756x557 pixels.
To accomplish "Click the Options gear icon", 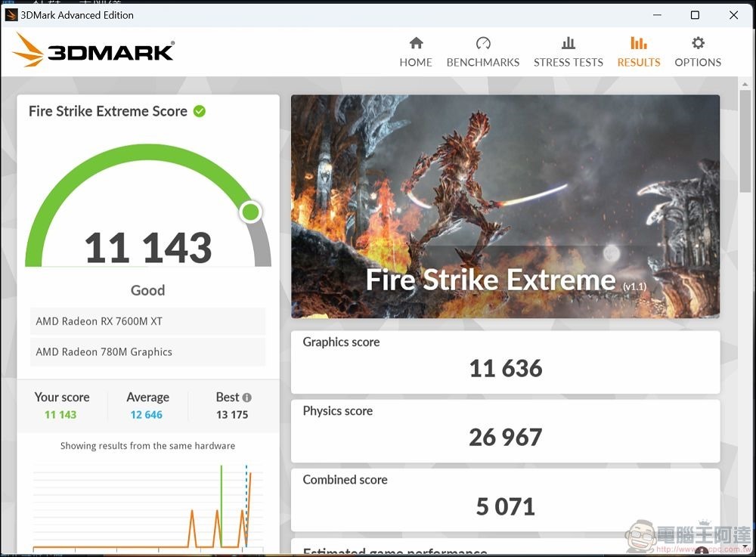I will [698, 43].
